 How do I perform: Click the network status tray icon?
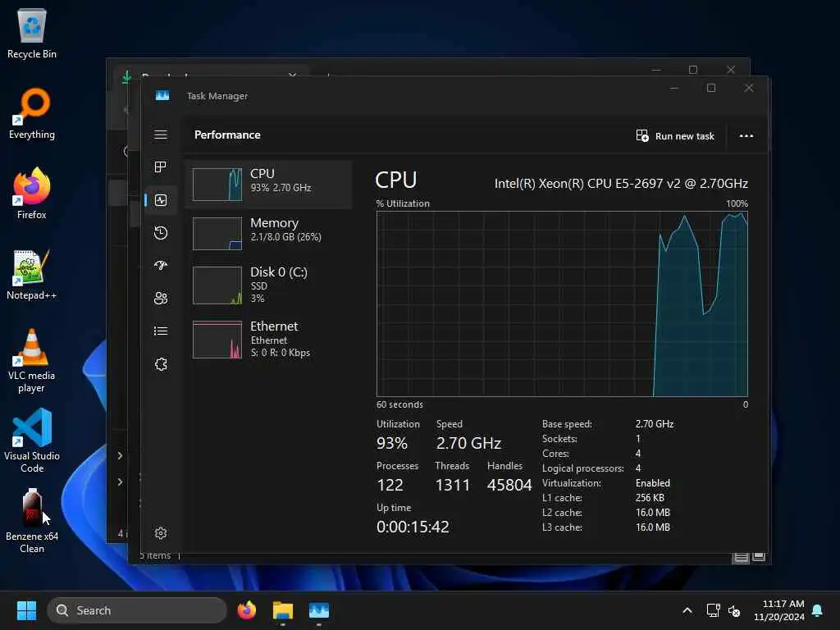click(713, 610)
